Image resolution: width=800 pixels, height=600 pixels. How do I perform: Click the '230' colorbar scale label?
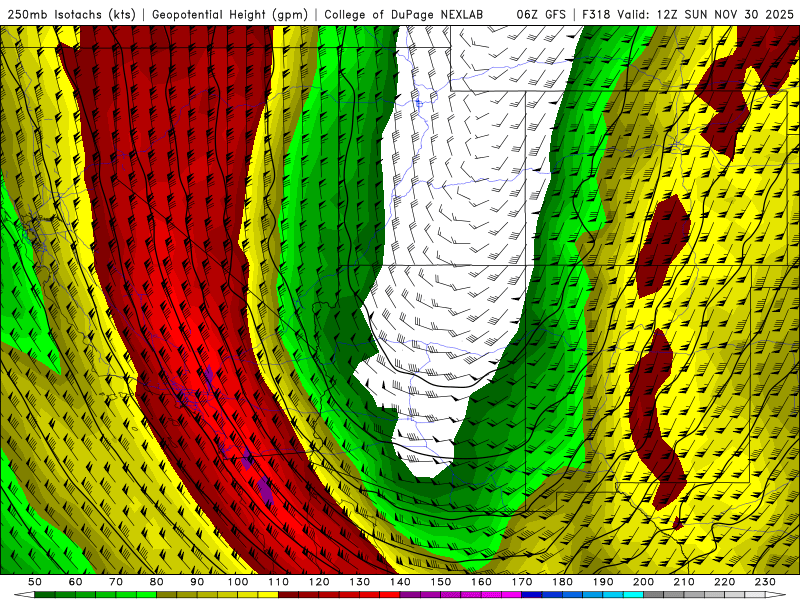(765, 582)
